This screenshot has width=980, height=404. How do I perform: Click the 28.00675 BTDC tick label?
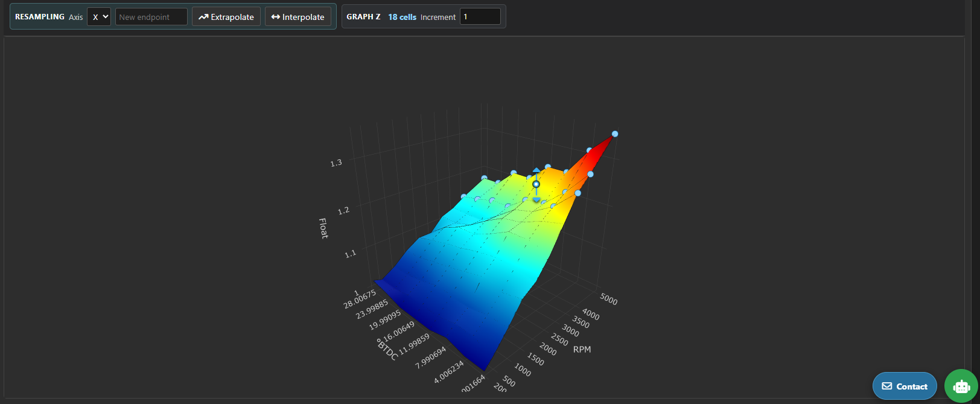click(x=360, y=300)
